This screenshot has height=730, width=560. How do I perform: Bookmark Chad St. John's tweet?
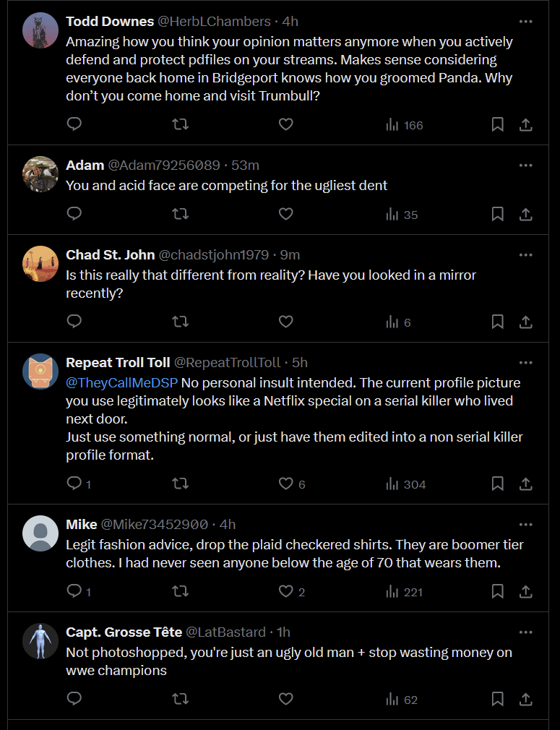498,322
